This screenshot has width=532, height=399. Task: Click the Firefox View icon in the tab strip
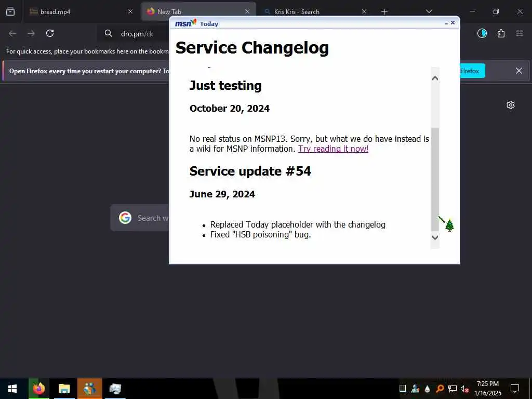click(10, 11)
